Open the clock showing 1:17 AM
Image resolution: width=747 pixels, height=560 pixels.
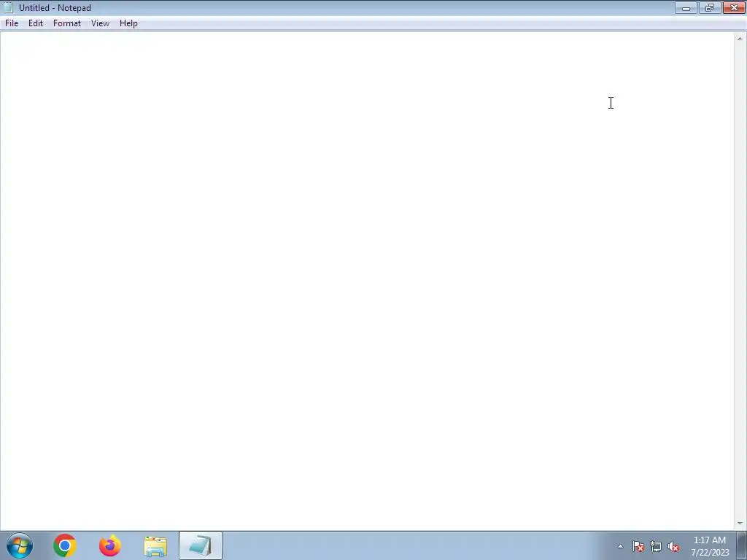click(710, 546)
